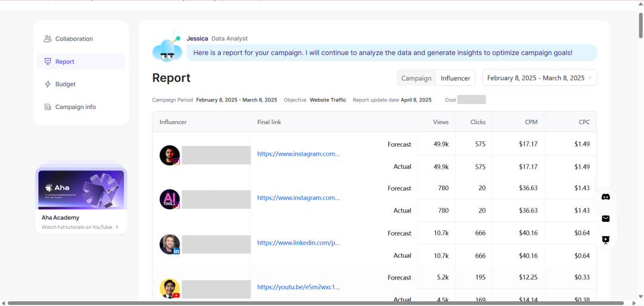The width and height of the screenshot is (644, 306).
Task: Click the 5.2k Forecast views value
Action: click(x=442, y=277)
